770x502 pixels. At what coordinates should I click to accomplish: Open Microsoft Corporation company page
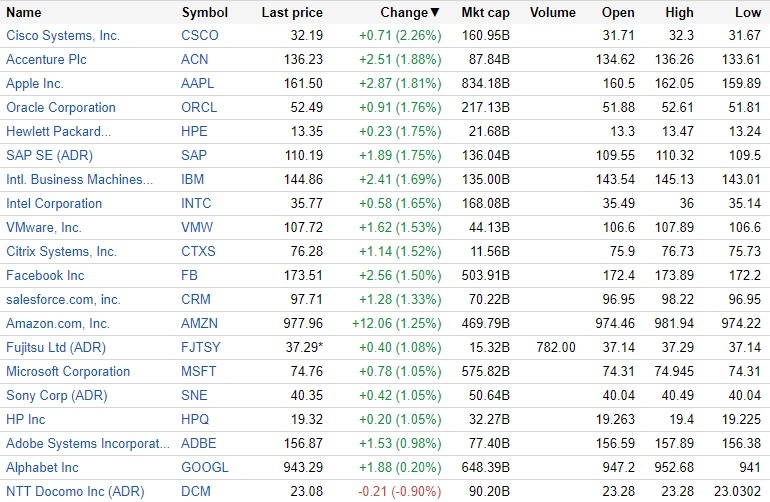point(68,371)
